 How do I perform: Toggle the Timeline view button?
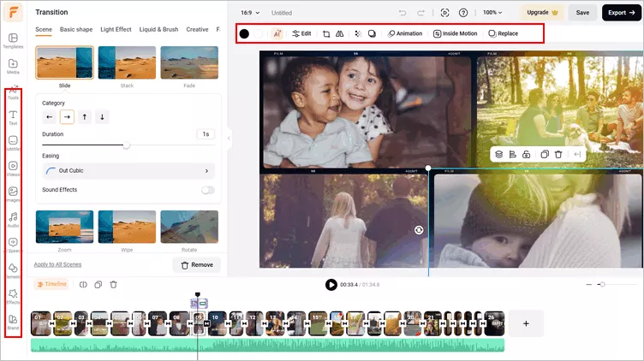pos(51,284)
